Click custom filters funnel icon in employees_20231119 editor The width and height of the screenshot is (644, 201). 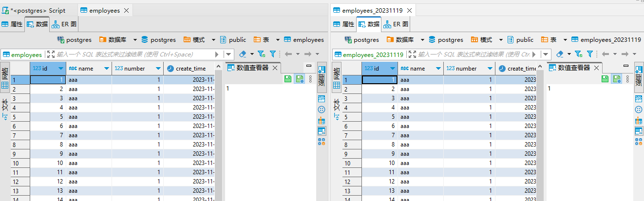point(590,54)
